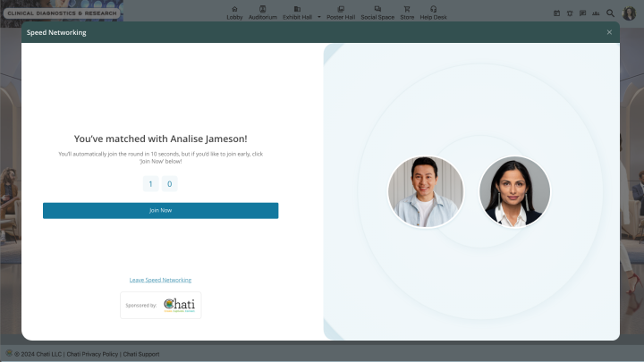Screen dimensions: 644x362
Task: Click the Chati sponsor logo
Action: click(180, 305)
